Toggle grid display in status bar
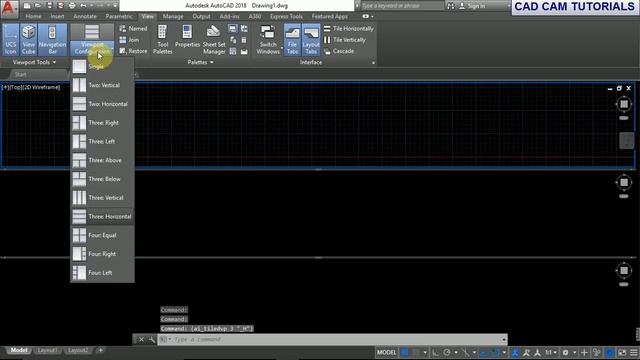The image size is (640, 360). tap(404, 352)
